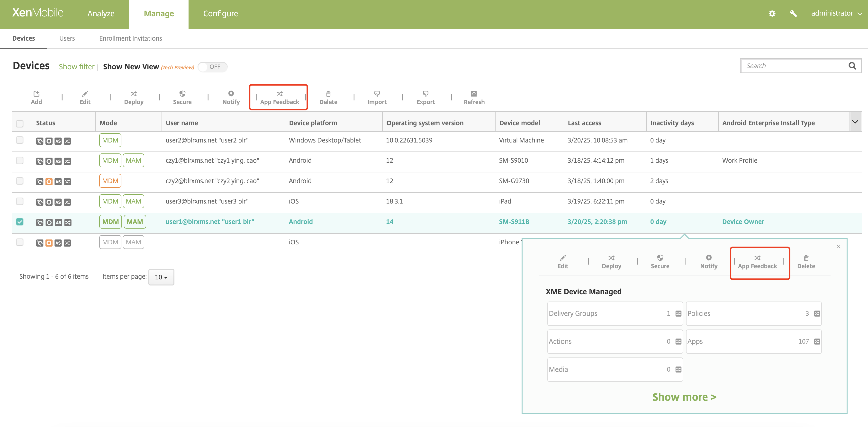The height and width of the screenshot is (427, 868).
Task: Uncheck the user1@blrxms.net device row
Action: (20, 222)
